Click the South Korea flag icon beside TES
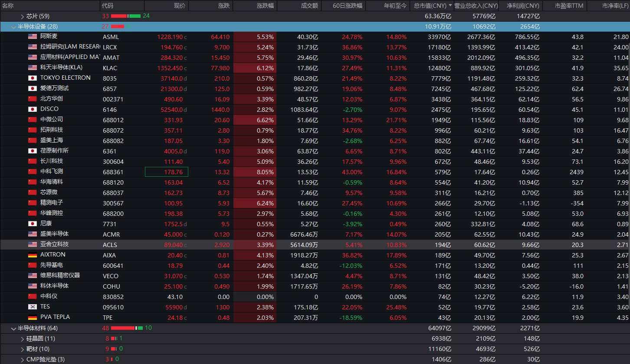The image size is (630, 364). tap(33, 307)
